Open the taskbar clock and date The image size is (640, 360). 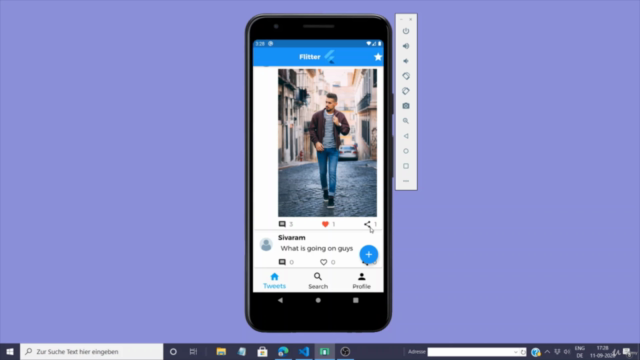click(x=602, y=352)
